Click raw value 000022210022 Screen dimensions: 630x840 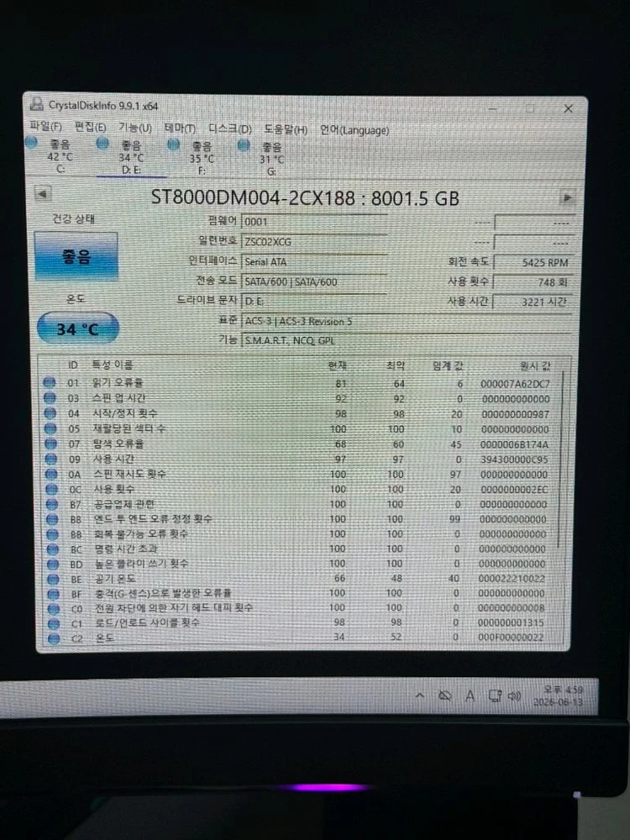[512, 579]
